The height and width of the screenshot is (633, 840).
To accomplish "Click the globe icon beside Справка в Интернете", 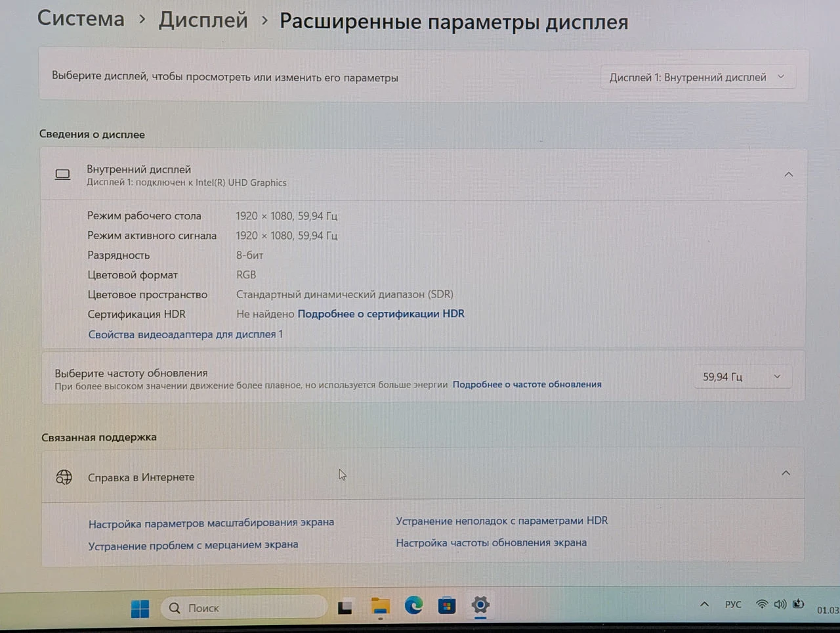I will [64, 477].
